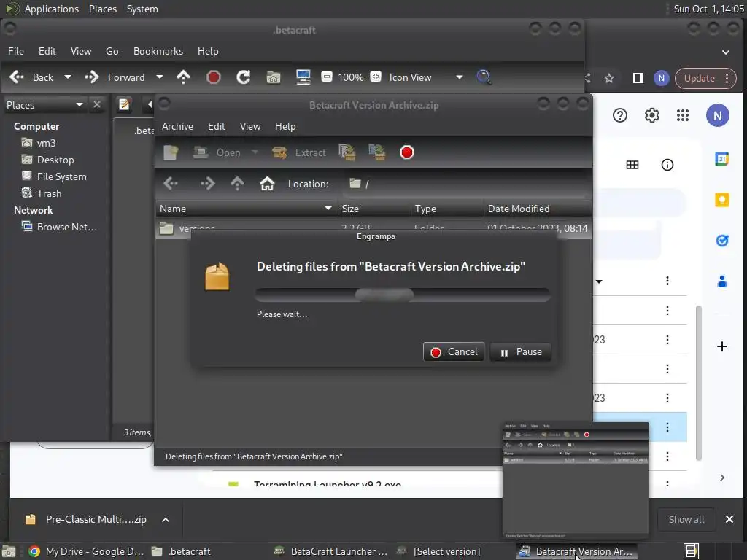Open Help menu in Engrampa window
This screenshot has height=560, width=747.
pos(285,126)
